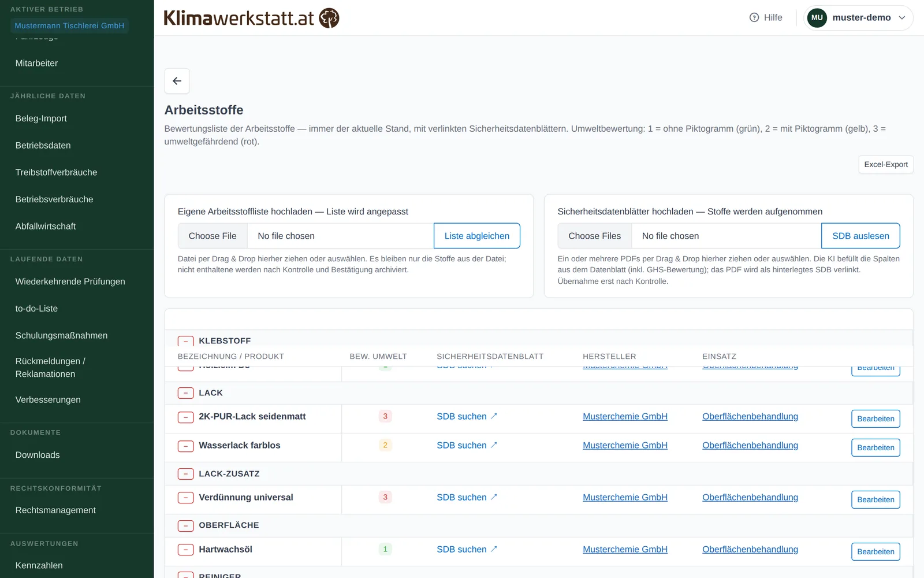Click the SDB auslesen button

click(x=860, y=236)
